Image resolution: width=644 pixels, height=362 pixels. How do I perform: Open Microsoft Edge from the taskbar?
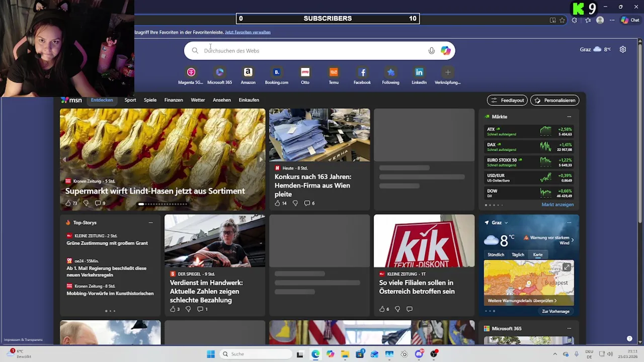click(x=315, y=354)
